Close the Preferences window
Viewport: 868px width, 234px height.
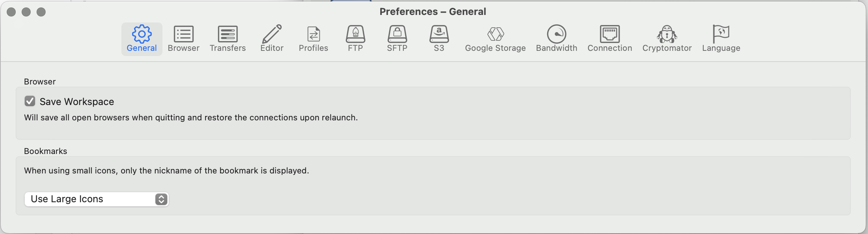[11, 12]
